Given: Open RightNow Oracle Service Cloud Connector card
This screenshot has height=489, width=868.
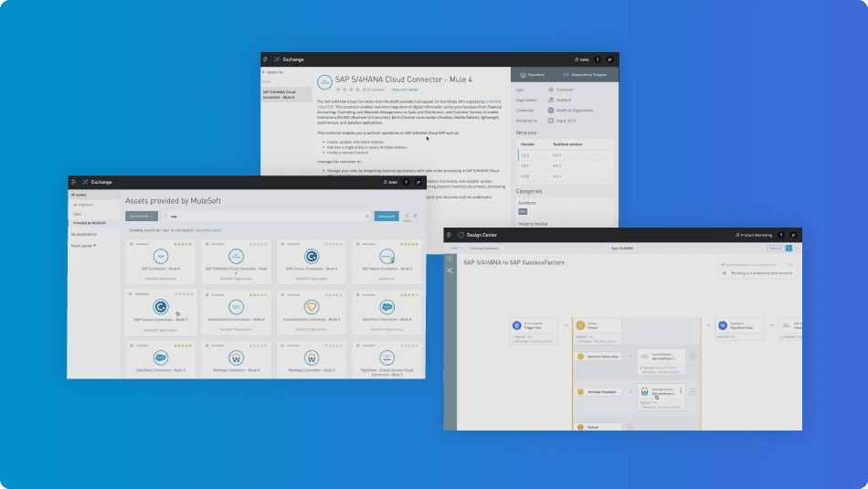Looking at the screenshot, I should 387,360.
